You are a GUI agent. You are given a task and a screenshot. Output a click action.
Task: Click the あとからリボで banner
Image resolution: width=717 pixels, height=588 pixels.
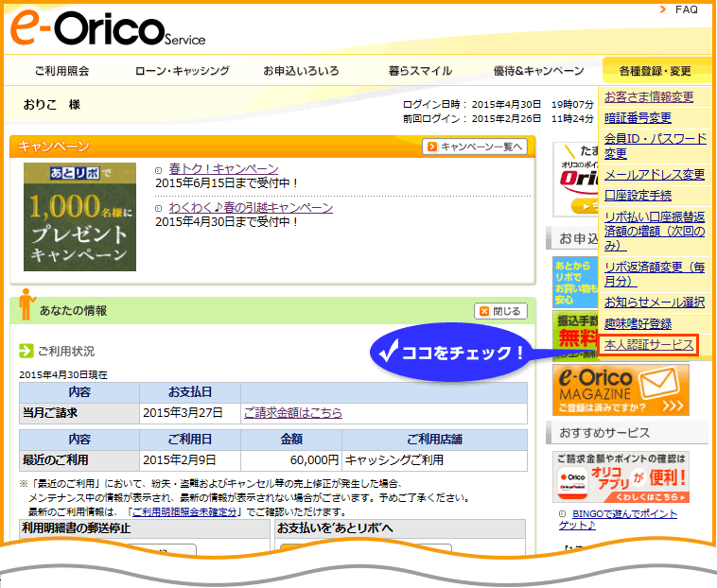pyautogui.click(x=576, y=283)
